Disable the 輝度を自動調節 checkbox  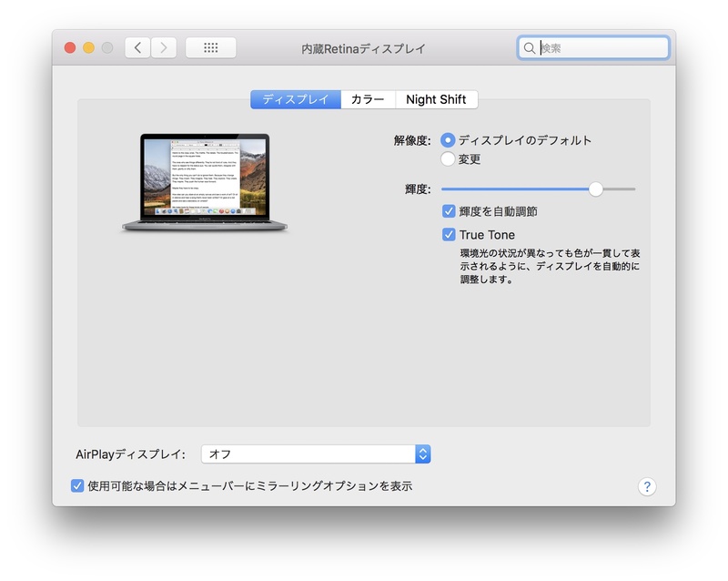coord(449,209)
